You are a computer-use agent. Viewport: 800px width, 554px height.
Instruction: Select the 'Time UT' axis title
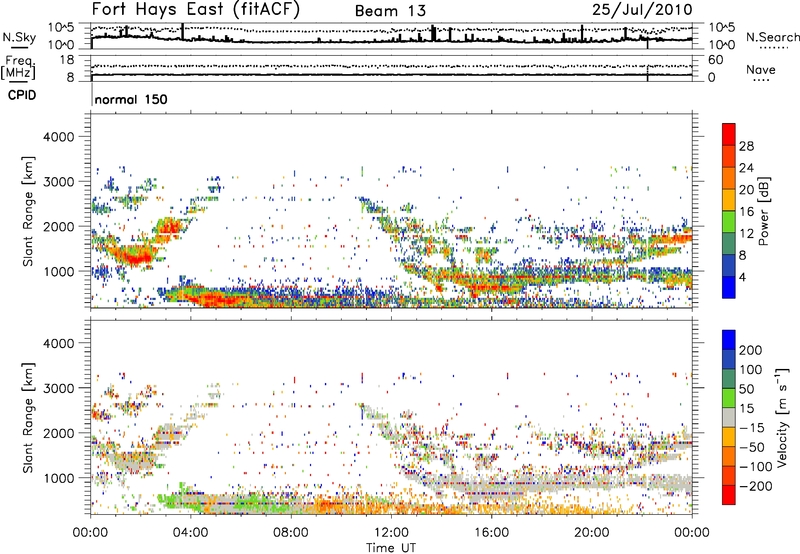(391, 548)
